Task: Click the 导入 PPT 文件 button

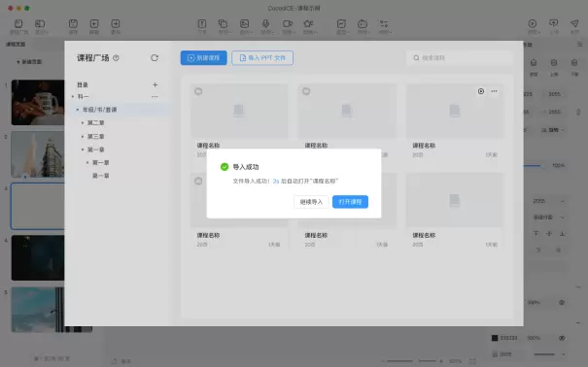Action: 262,57
